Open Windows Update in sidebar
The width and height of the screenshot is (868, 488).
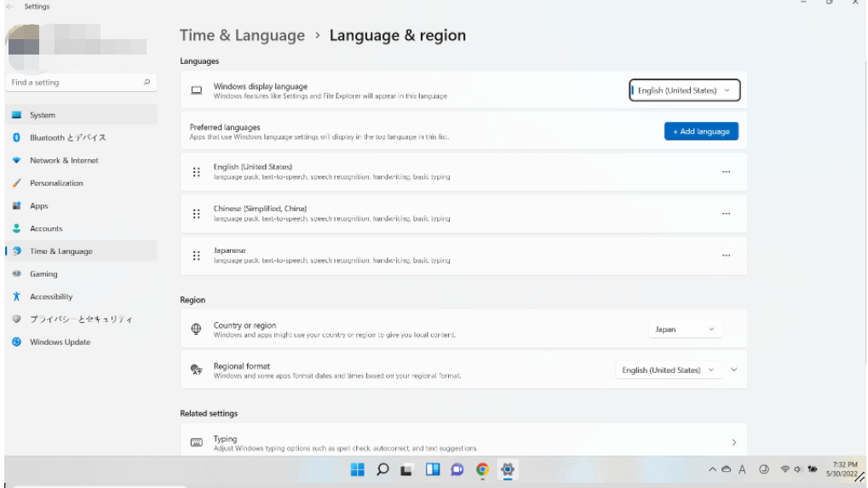pos(81,342)
